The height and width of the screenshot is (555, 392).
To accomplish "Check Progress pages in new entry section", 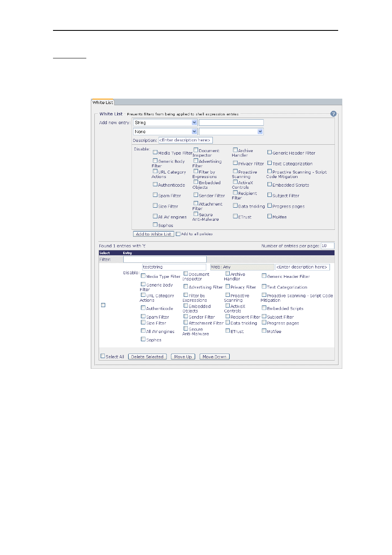I will point(270,206).
